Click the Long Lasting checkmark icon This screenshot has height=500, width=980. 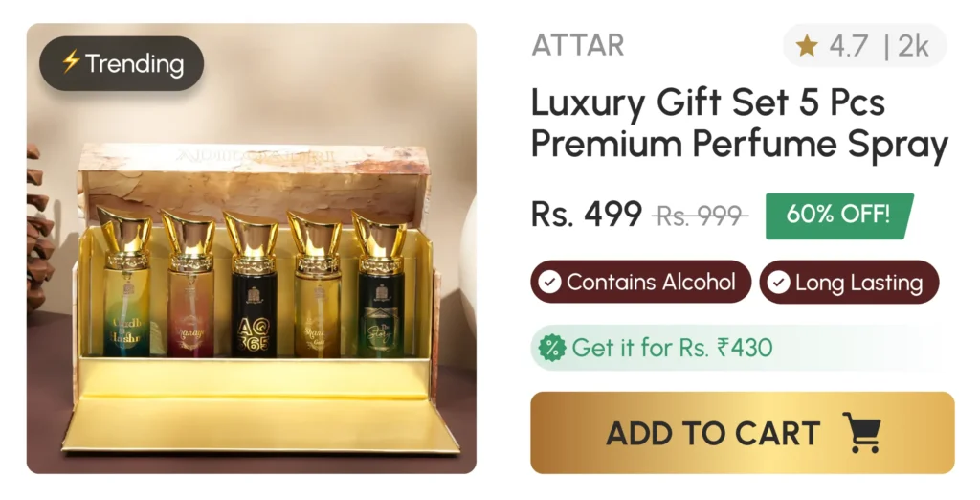pyautogui.click(x=778, y=283)
